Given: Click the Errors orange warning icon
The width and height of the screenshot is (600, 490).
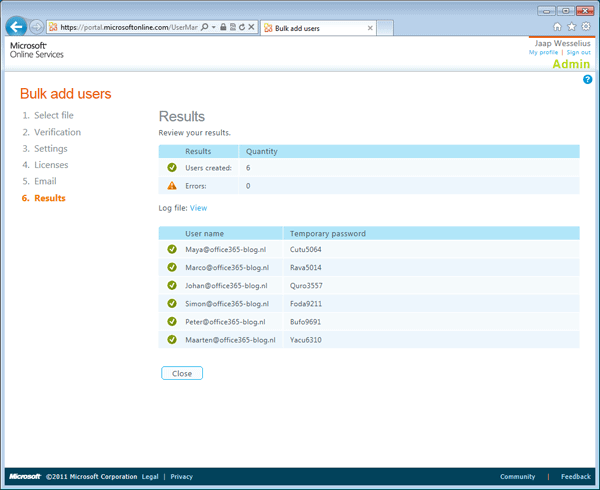Looking at the screenshot, I should tap(172, 186).
